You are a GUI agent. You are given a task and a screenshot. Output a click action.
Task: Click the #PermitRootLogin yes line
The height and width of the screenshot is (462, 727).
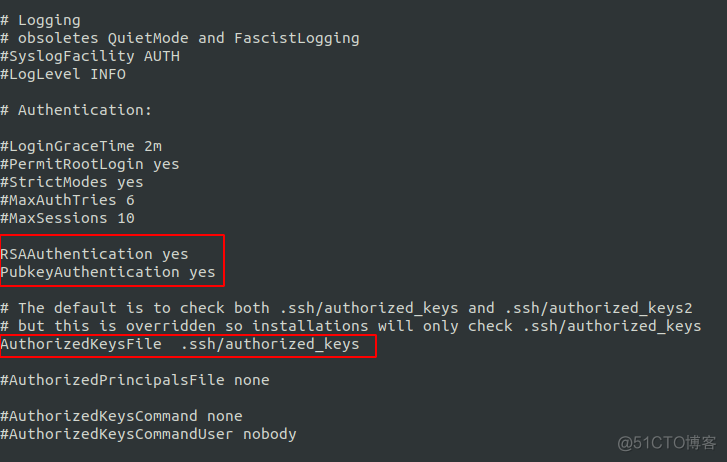90,164
